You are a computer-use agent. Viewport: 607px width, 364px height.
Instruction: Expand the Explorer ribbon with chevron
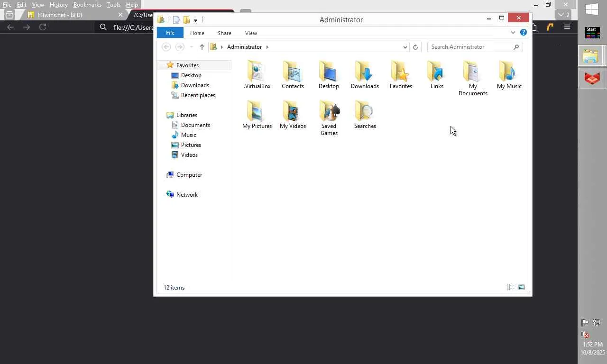coord(513,33)
